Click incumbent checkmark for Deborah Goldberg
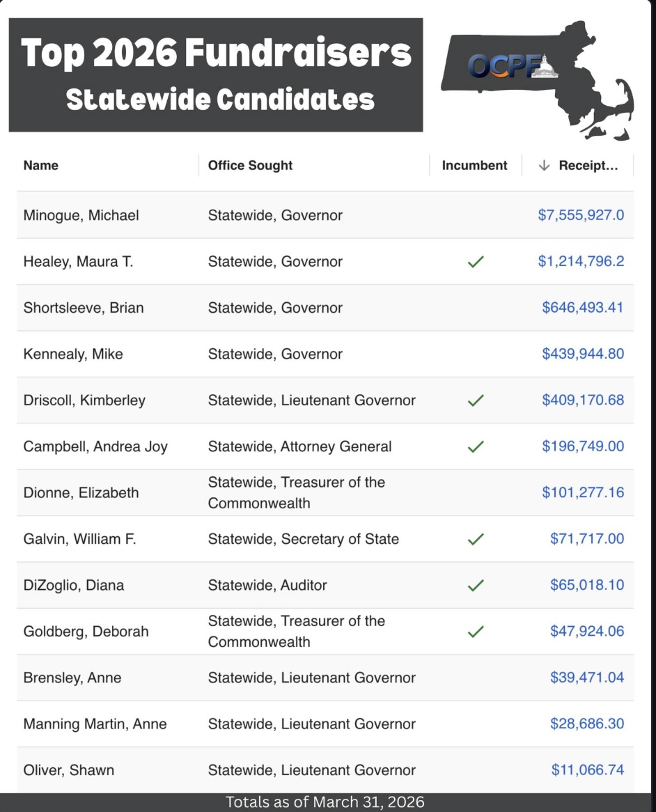 (475, 632)
